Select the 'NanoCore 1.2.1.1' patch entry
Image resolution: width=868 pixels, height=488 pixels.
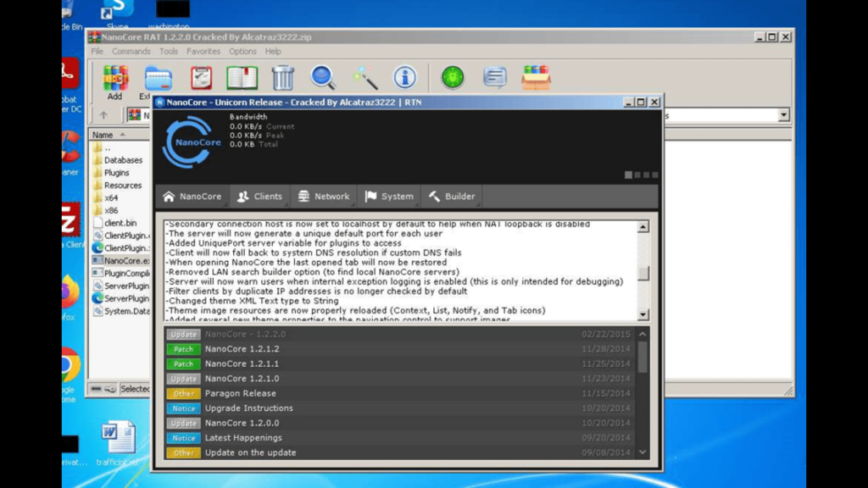(x=400, y=364)
